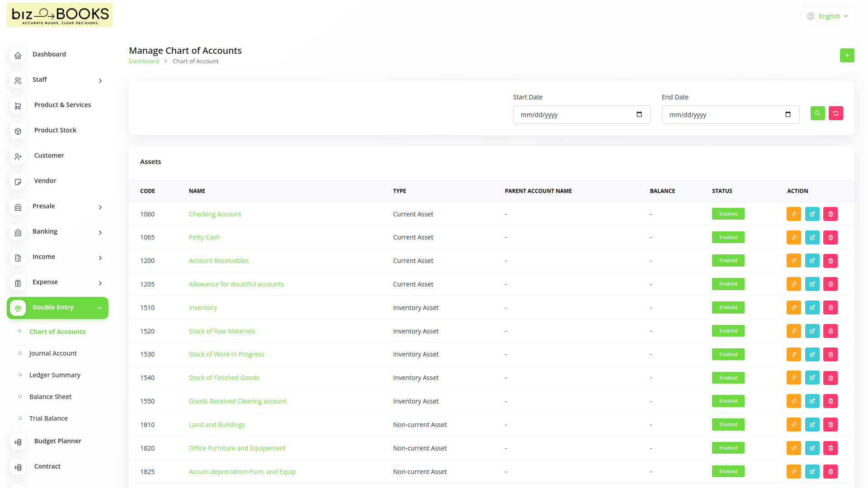Viewport: 868px width, 488px height.
Task: Click the green add account plus button
Action: (x=847, y=56)
